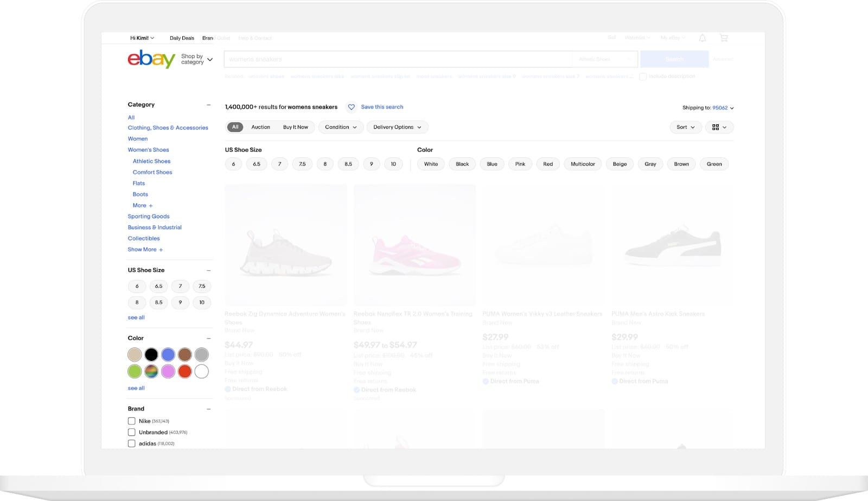Click the heart icon to save search
The height and width of the screenshot is (501, 868).
click(352, 107)
